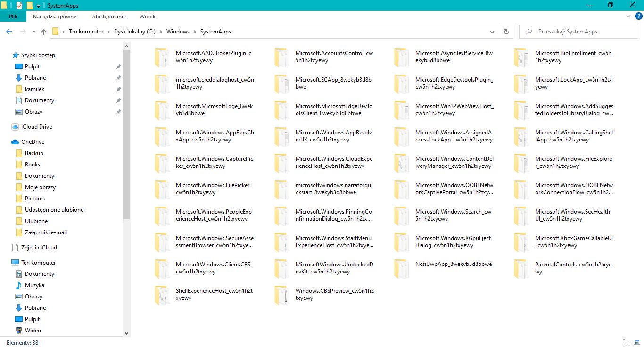Click New folder icon in title bar
This screenshot has width=644, height=348.
click(x=30, y=6)
